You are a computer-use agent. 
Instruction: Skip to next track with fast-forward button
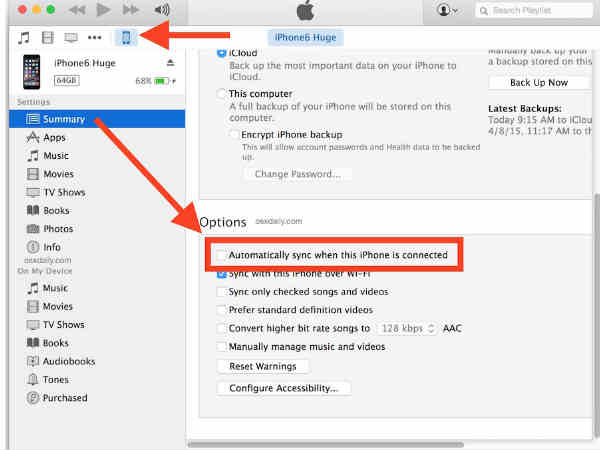click(130, 10)
